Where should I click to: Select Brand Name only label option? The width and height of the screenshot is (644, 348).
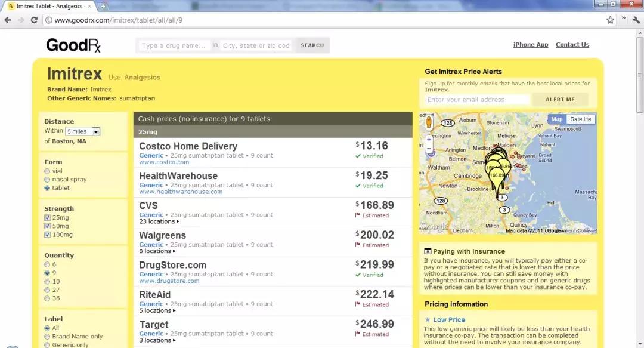pos(47,337)
